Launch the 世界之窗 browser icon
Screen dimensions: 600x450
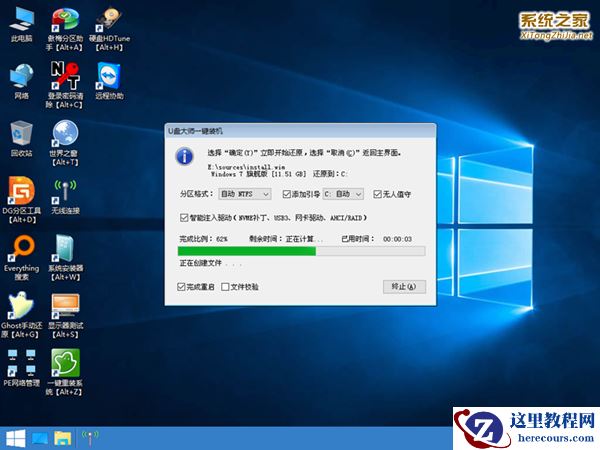[x=65, y=142]
